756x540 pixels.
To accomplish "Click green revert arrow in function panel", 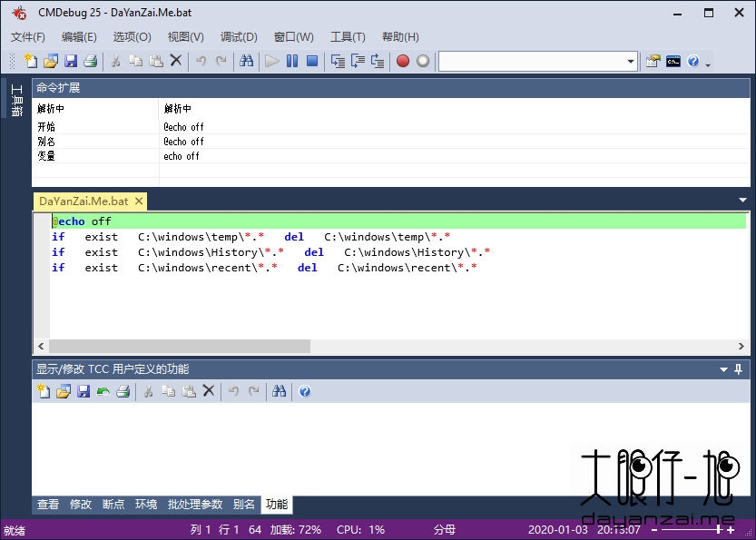I will pos(103,391).
